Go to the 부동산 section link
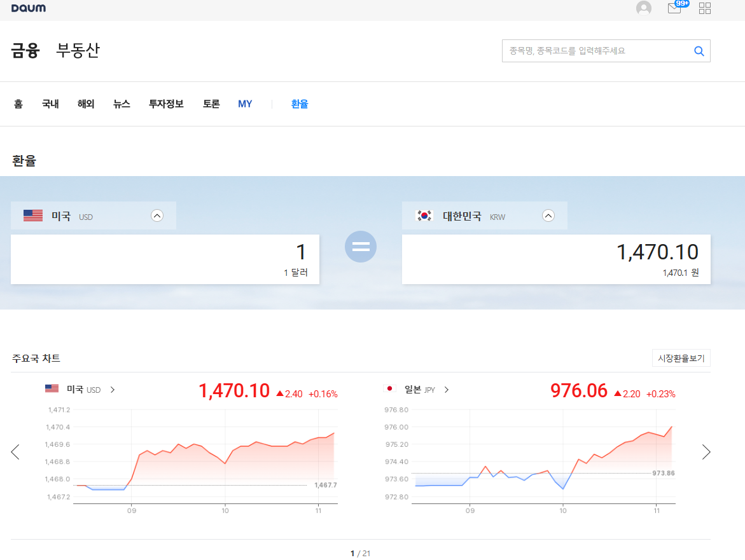This screenshot has height=560, width=745. 78,51
